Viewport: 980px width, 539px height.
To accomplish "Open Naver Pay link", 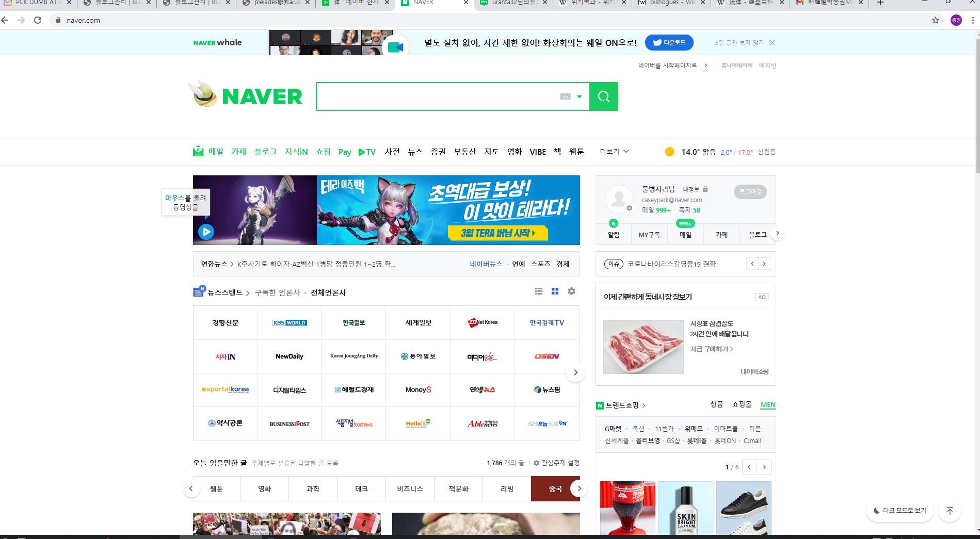I will (345, 152).
